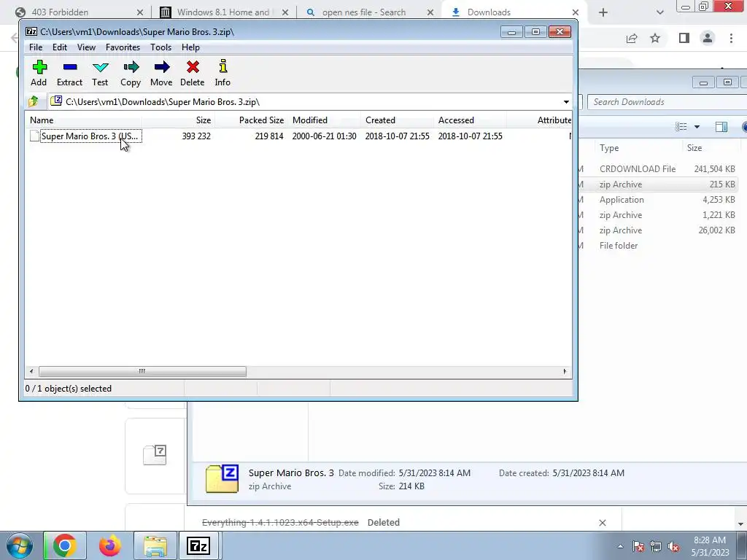Close the Downloads tab

(576, 12)
